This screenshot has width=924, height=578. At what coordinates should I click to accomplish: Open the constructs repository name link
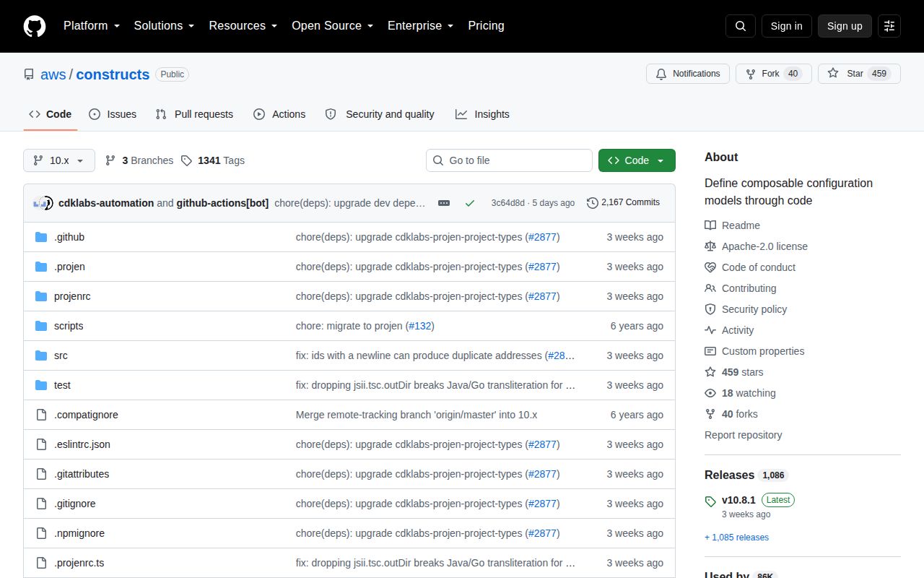click(x=113, y=74)
